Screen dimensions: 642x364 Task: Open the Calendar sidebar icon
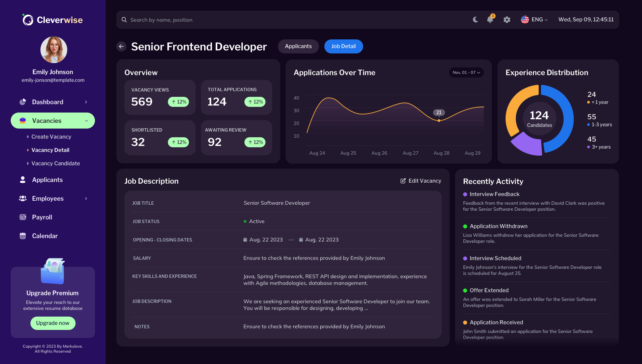click(x=22, y=236)
